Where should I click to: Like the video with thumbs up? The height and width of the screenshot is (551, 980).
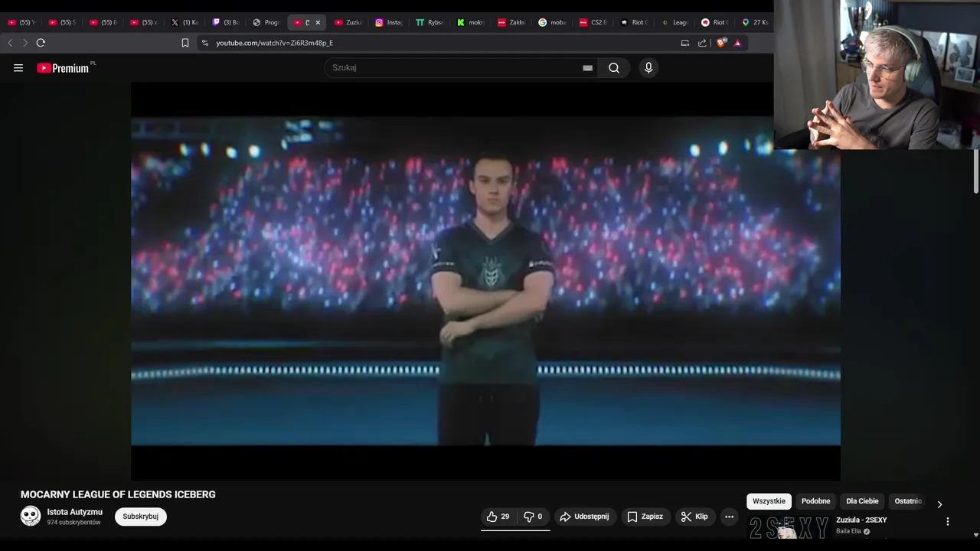tap(498, 517)
